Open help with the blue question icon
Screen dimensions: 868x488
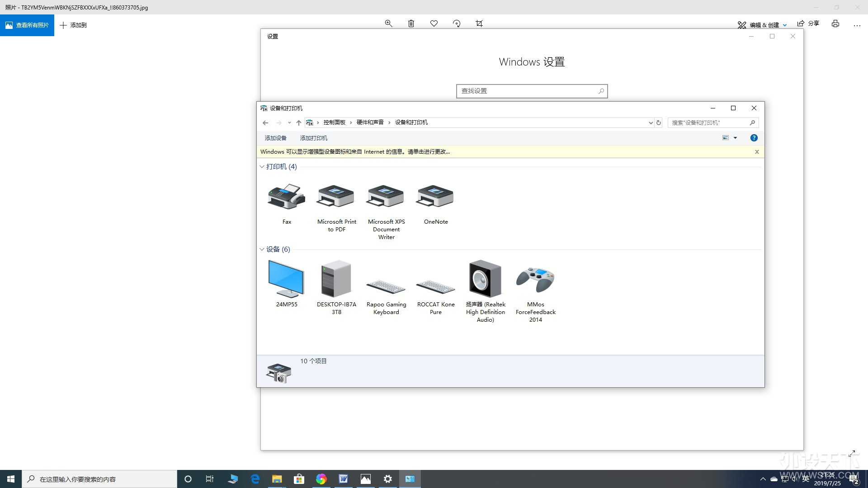(x=754, y=138)
